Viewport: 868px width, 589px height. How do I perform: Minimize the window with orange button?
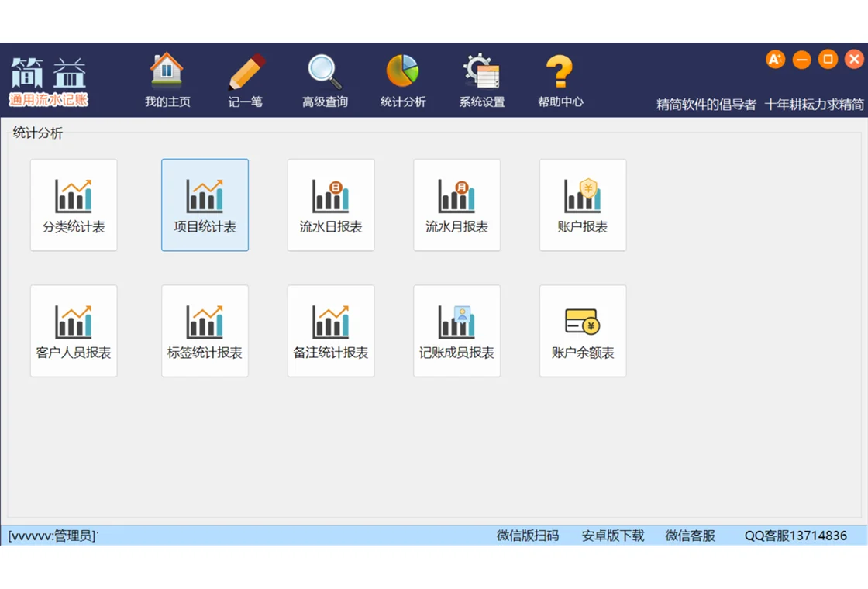pyautogui.click(x=801, y=59)
